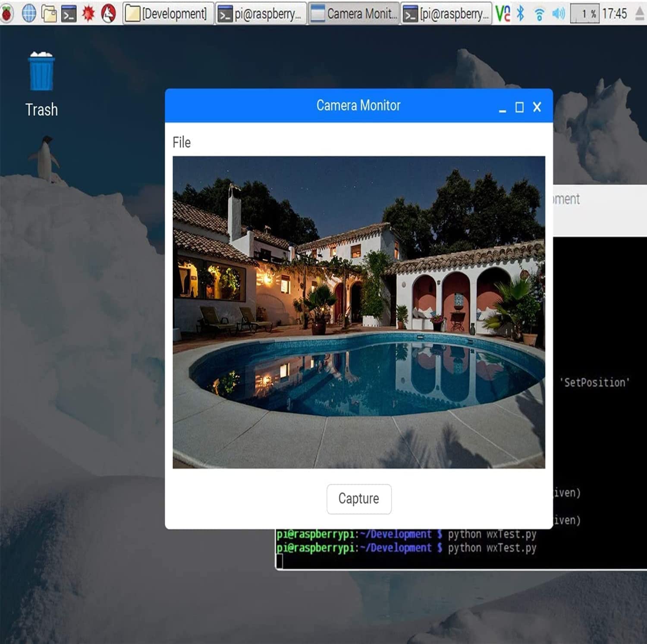Image resolution: width=647 pixels, height=644 pixels.
Task: Open the File menu in Camera Monitor
Action: coord(182,142)
